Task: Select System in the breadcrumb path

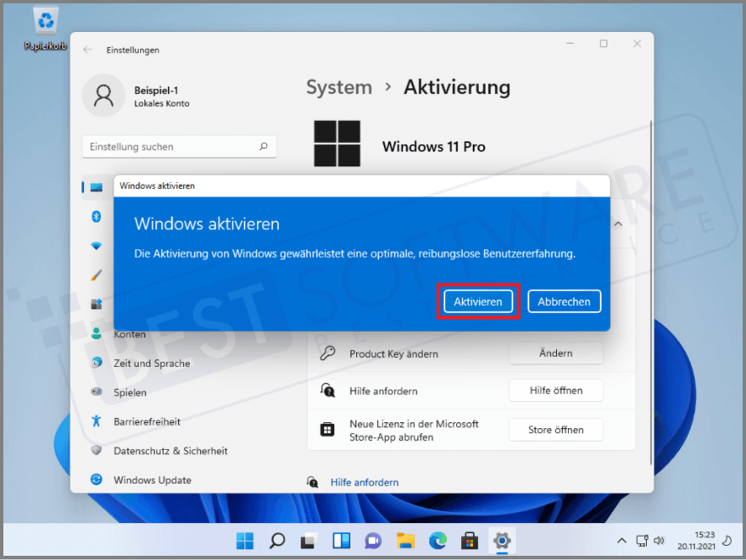Action: 339,87
